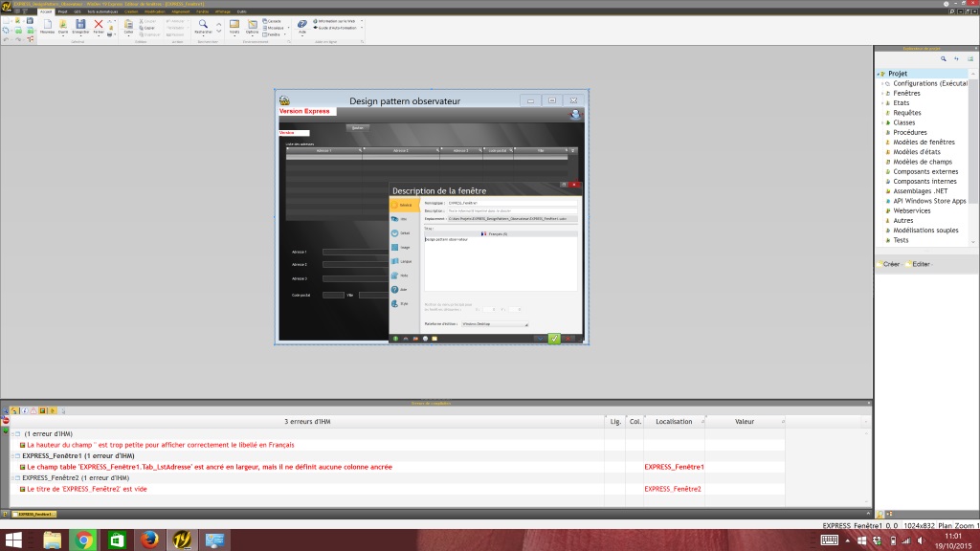Select the Aide section in Description dialog
The width and height of the screenshot is (980, 551).
(400, 289)
